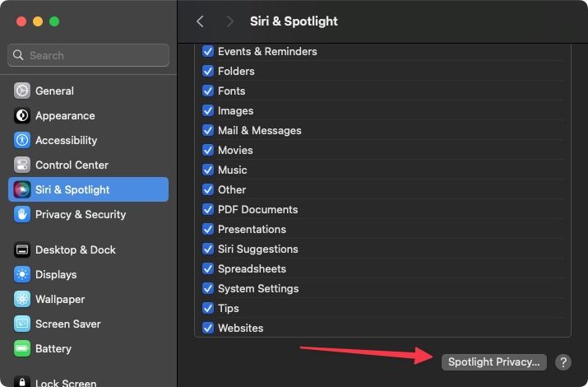Open Accessibility via its sidebar icon

point(21,141)
